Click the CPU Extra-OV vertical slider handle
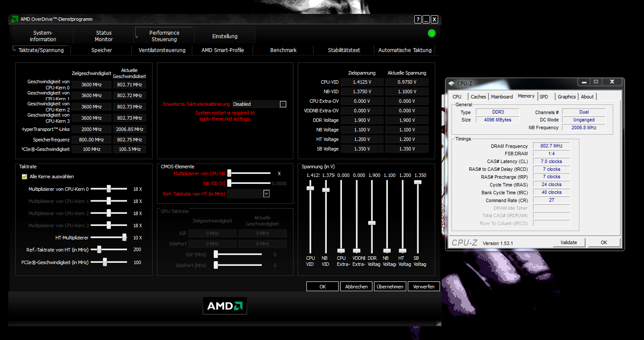The image size is (644, 340). (341, 251)
